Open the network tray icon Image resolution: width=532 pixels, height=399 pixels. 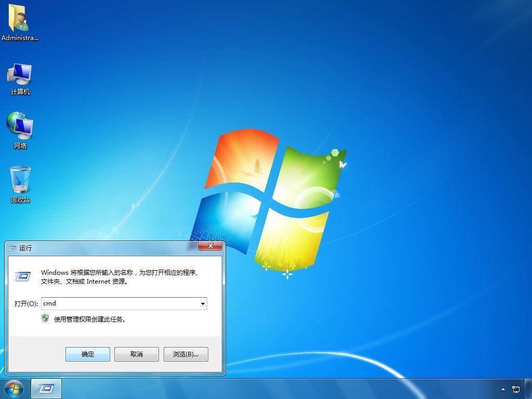[516, 389]
